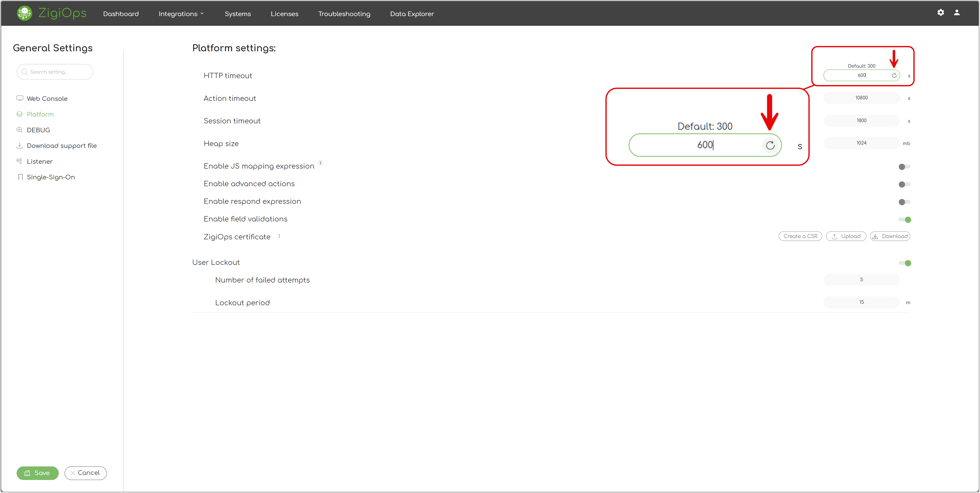Image resolution: width=980 pixels, height=493 pixels.
Task: Click the reset icon in HTTP timeout field
Action: click(894, 75)
